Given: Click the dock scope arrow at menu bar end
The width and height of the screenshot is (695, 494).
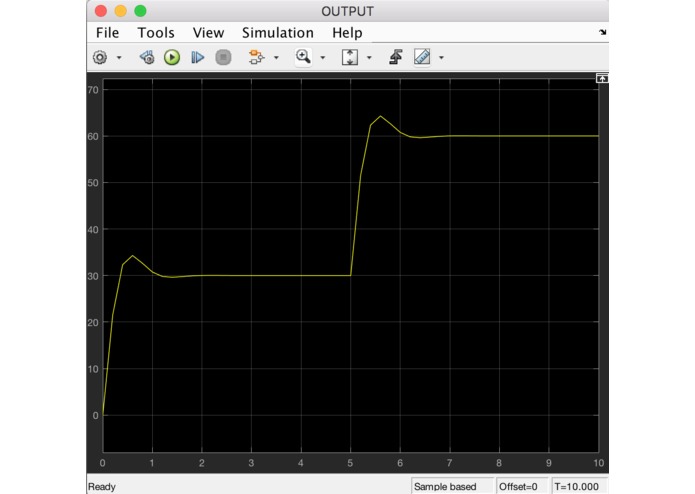Looking at the screenshot, I should 602,32.
